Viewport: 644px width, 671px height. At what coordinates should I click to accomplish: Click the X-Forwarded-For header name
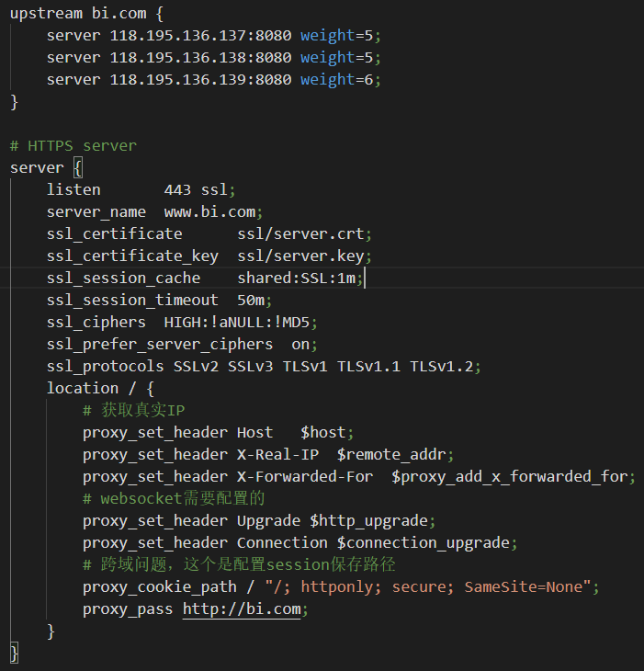305,477
